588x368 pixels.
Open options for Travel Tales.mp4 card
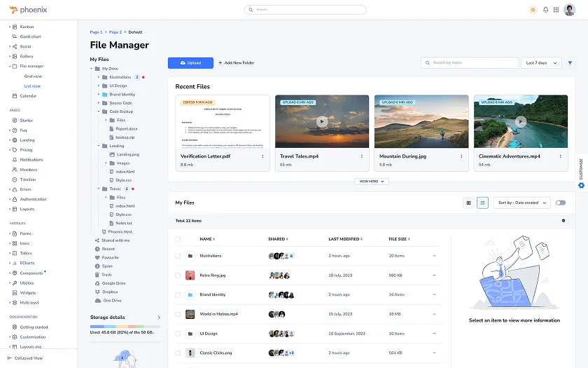[x=362, y=156]
